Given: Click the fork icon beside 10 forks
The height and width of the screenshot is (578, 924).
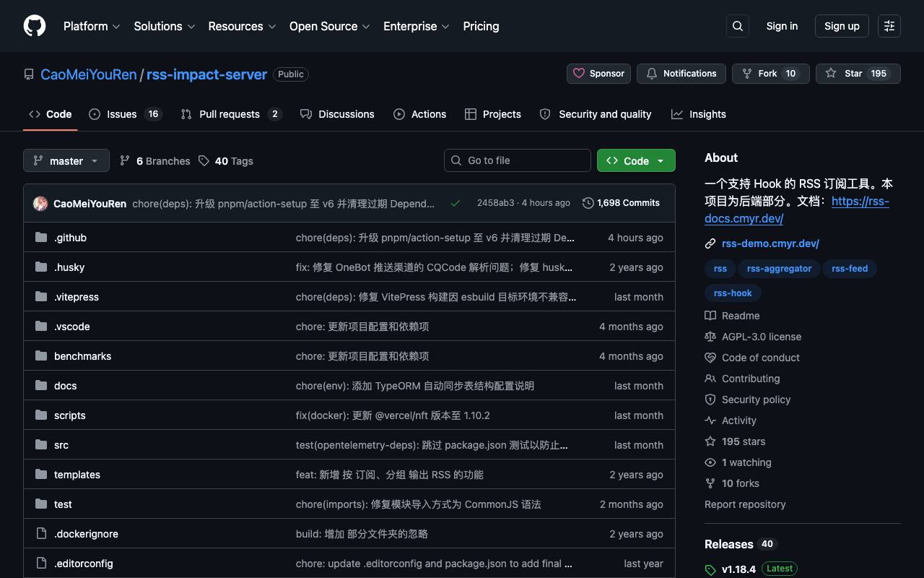Looking at the screenshot, I should coord(710,483).
